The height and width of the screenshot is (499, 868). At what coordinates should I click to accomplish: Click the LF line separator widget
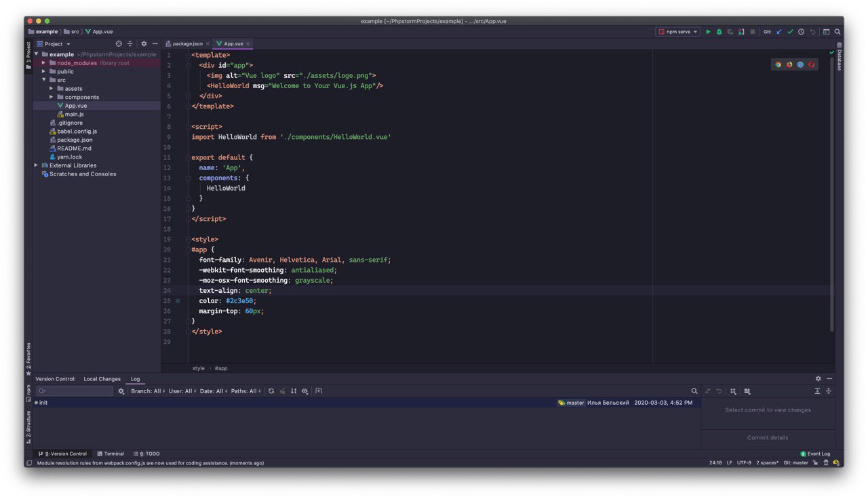click(730, 463)
